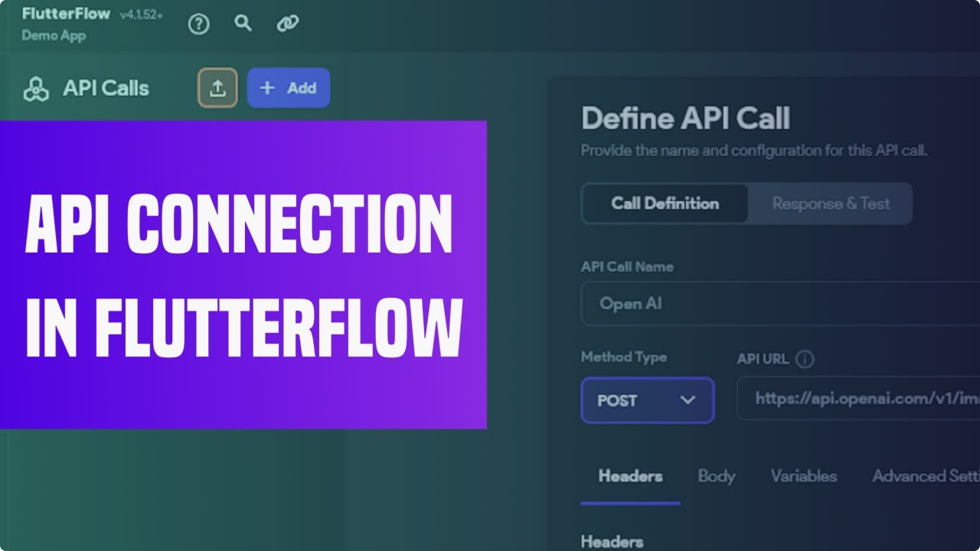Click the API URL info icon
This screenshot has width=980, height=551.
pos(805,359)
